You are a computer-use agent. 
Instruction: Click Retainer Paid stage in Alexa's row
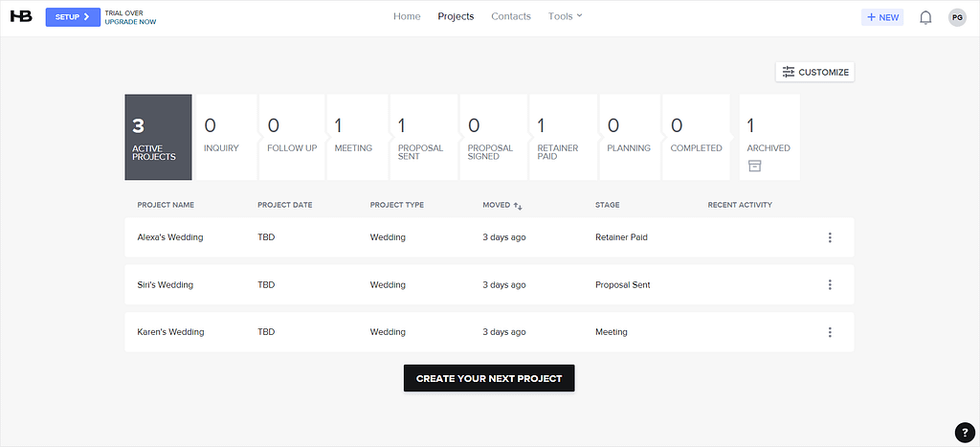621,237
